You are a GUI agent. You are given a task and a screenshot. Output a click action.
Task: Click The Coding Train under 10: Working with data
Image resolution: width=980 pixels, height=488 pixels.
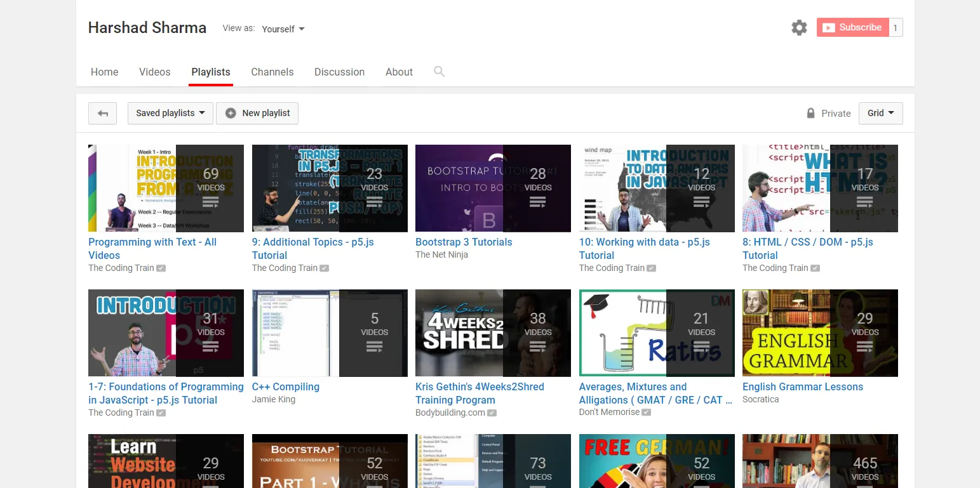click(612, 268)
